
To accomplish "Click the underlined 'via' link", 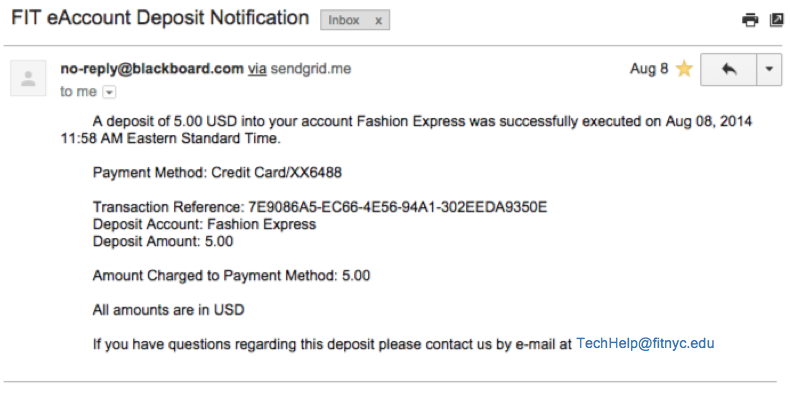I will coord(257,69).
